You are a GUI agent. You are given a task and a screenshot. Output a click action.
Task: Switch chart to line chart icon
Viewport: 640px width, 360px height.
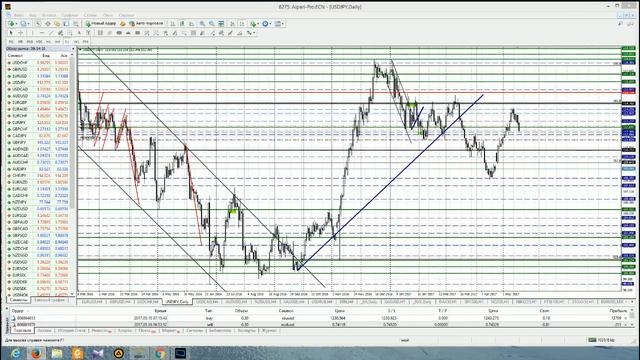click(191, 24)
